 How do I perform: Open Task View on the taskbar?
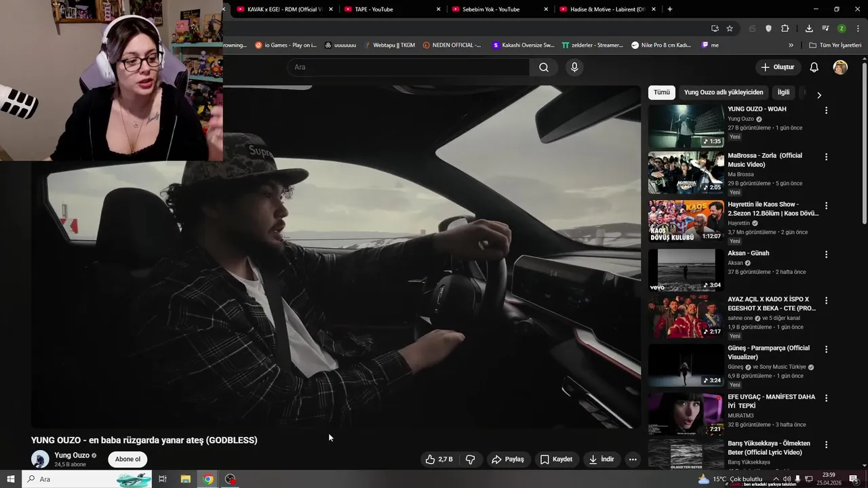pyautogui.click(x=163, y=479)
